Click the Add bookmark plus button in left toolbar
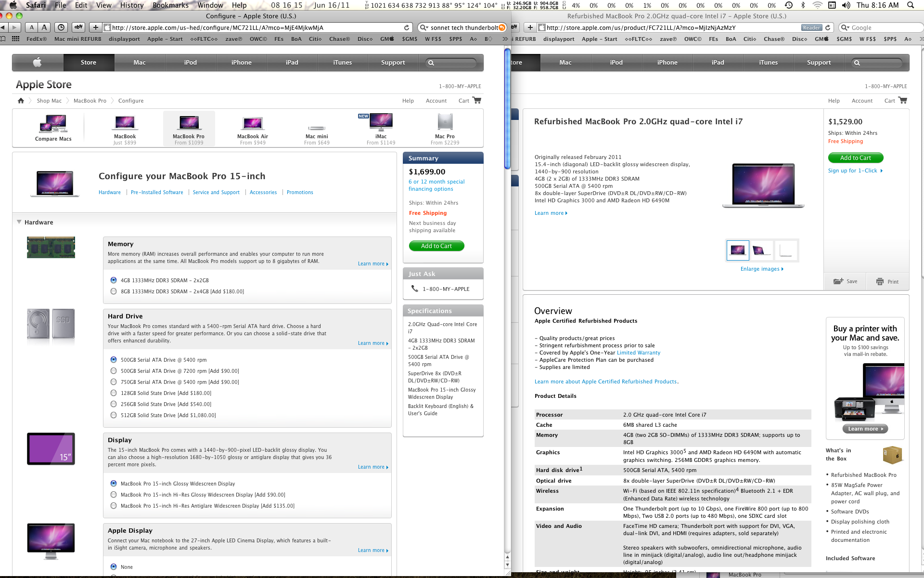This screenshot has height=578, width=924. [95, 27]
